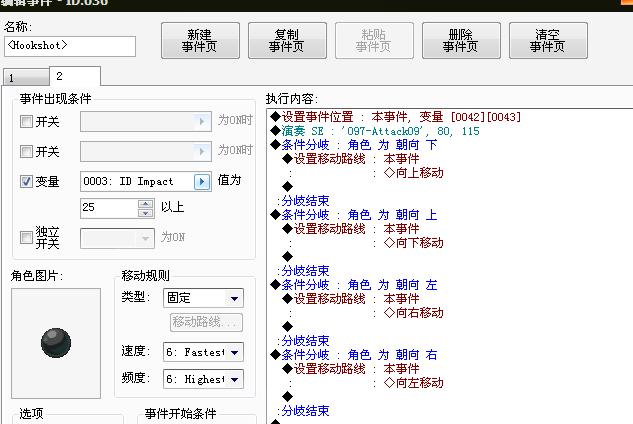Select the 条件分歧 角色为朝向右 line
Image resolution: width=633 pixels, height=424 pixels.
click(x=354, y=355)
